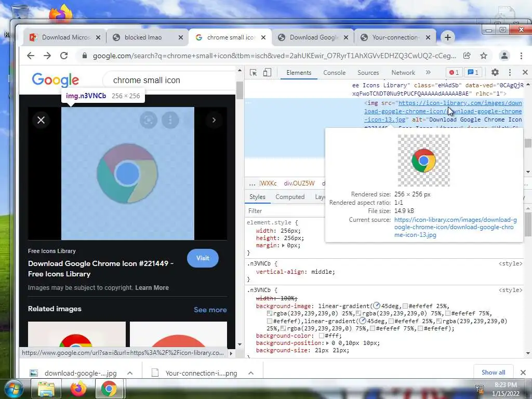Open the DevTools three-dot customize menu
This screenshot has width=532, height=399.
click(510, 72)
